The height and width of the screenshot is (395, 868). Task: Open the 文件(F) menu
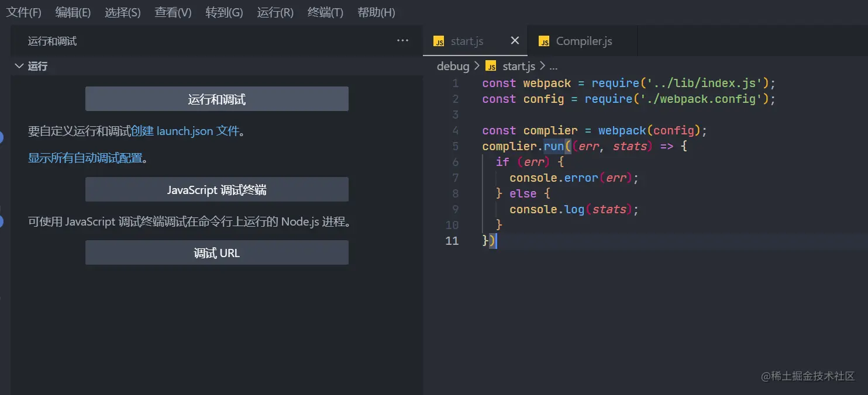23,12
